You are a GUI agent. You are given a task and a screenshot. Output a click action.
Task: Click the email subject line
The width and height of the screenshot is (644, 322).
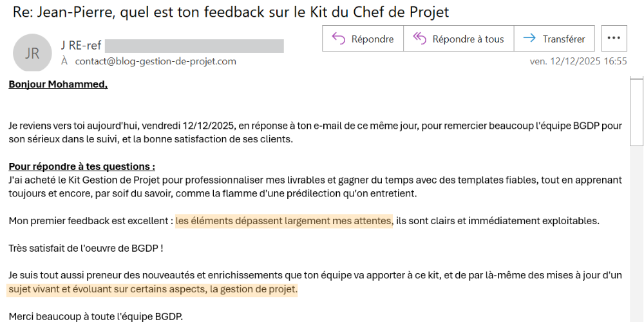pos(231,12)
